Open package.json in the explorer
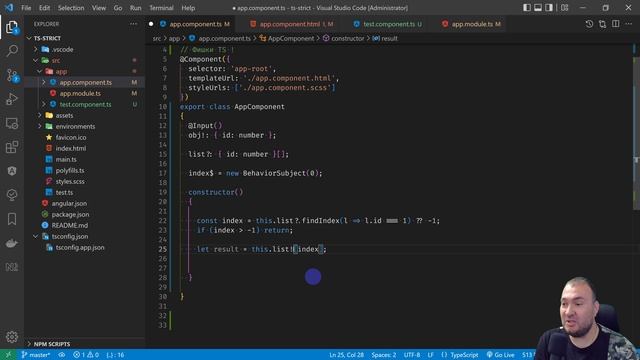 coord(71,215)
